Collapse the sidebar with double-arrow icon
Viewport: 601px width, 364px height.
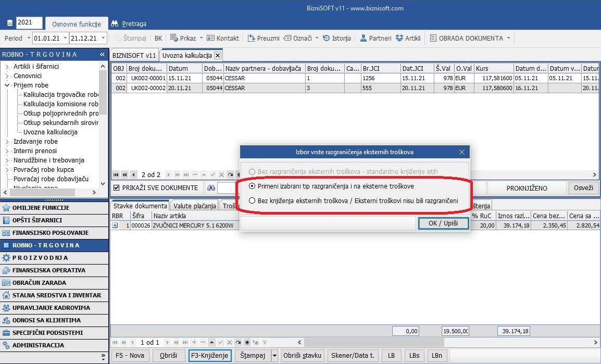(102, 55)
